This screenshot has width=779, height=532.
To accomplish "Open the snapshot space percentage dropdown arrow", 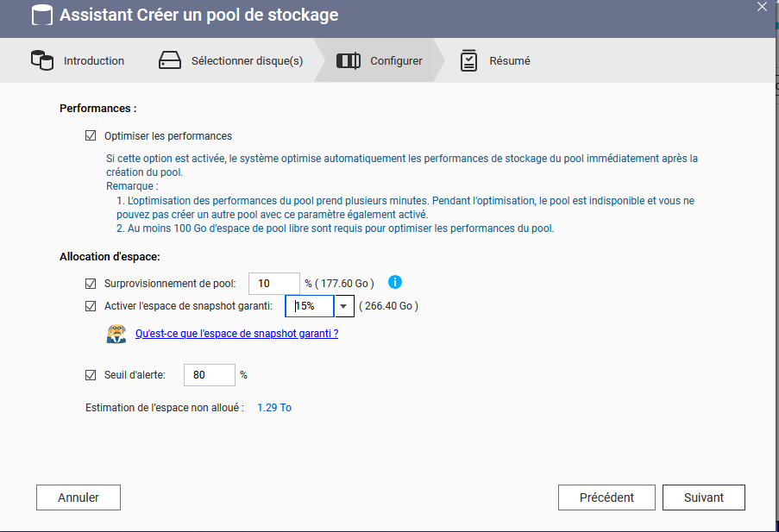I will point(344,306).
